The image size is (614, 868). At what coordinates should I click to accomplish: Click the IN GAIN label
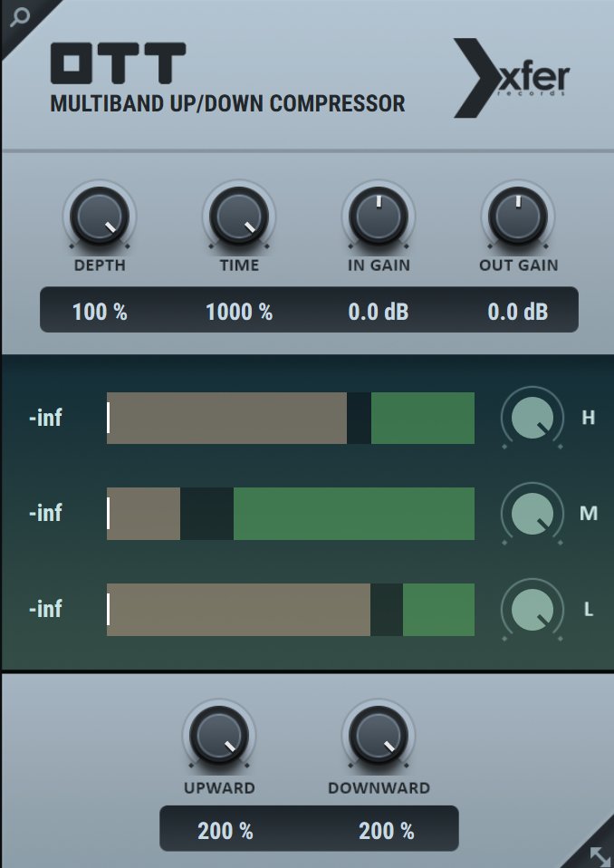pyautogui.click(x=379, y=265)
